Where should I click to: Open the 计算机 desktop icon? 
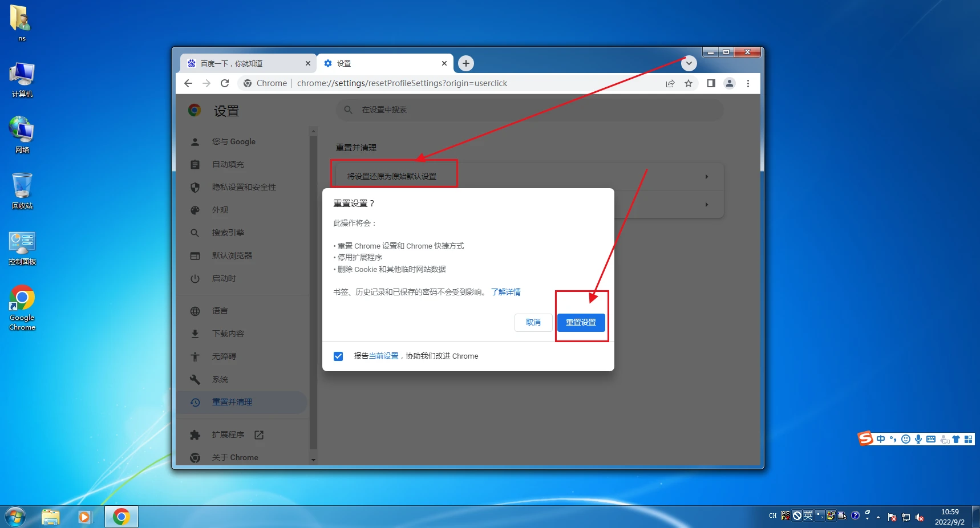(22, 80)
